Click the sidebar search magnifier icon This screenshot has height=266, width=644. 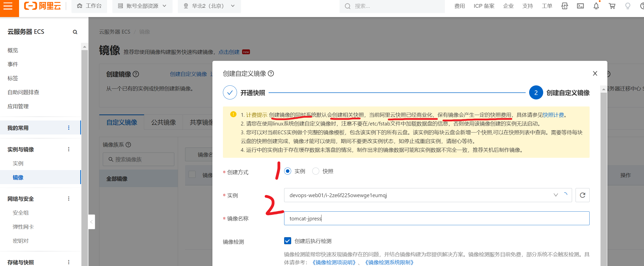(x=75, y=32)
